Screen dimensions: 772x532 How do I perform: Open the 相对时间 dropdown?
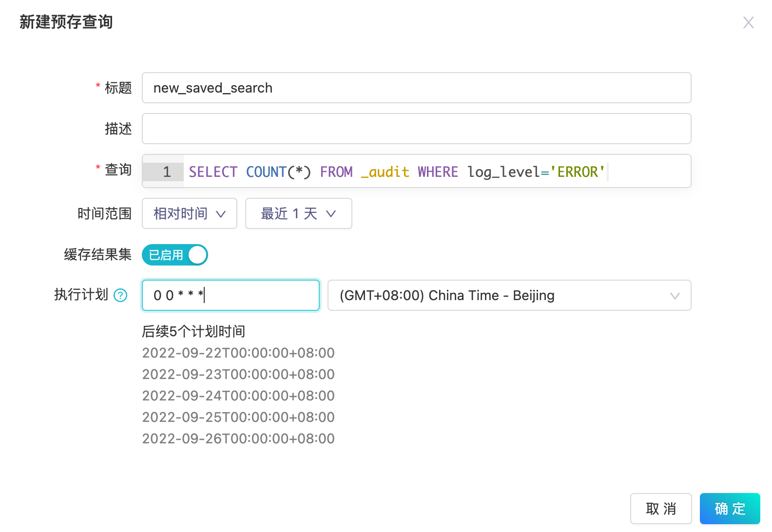point(190,213)
